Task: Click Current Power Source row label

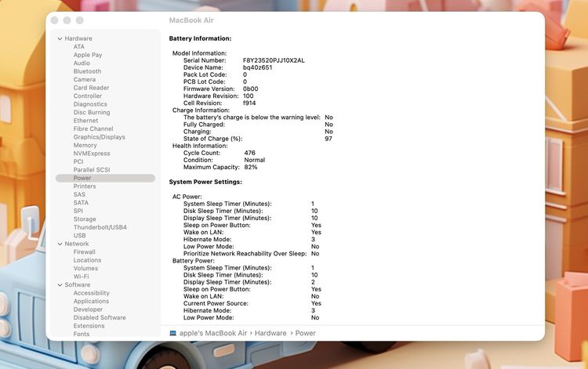Action: (216, 304)
